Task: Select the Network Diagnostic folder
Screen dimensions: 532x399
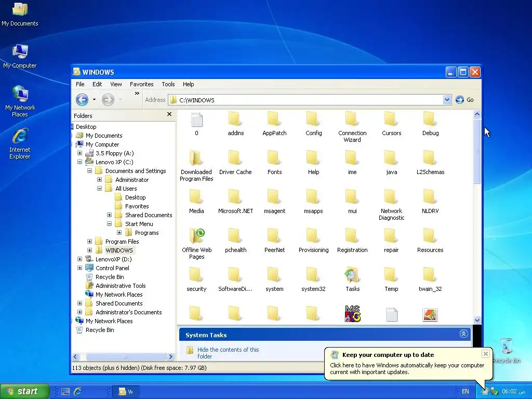Action: tap(391, 197)
